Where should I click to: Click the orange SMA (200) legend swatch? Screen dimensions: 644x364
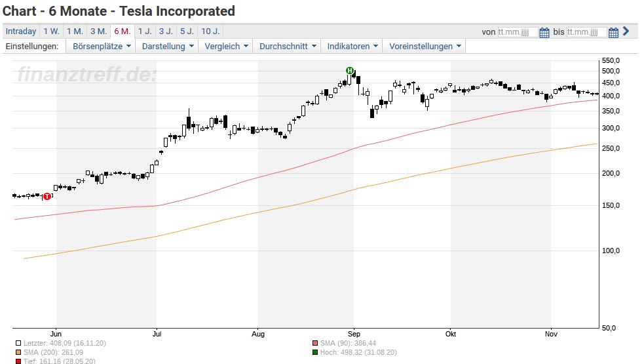point(18,352)
